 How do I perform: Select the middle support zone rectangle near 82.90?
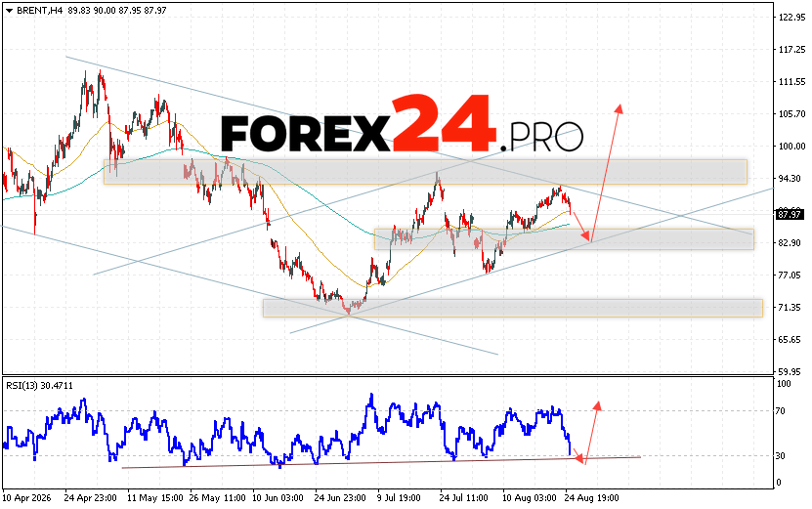click(564, 239)
